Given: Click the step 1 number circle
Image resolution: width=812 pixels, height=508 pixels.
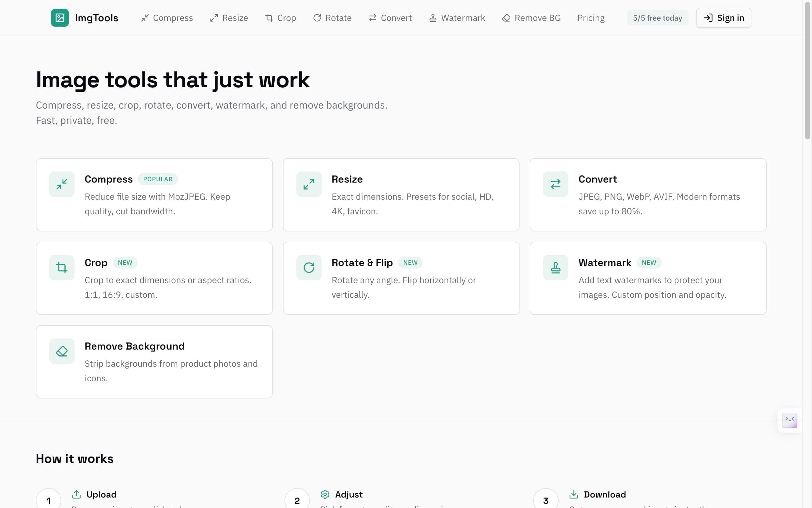Looking at the screenshot, I should pos(48,500).
